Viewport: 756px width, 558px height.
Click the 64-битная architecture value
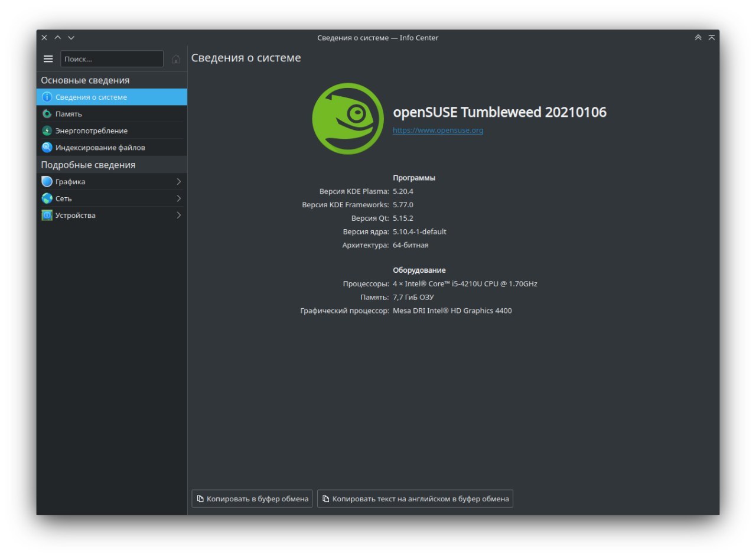pos(410,245)
